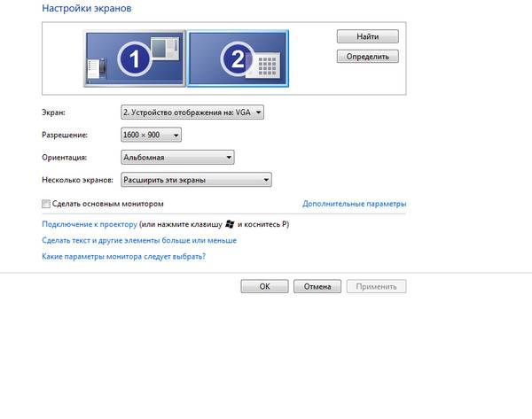
Task: Select monitor 2 thumbnail
Action: pyautogui.click(x=238, y=58)
